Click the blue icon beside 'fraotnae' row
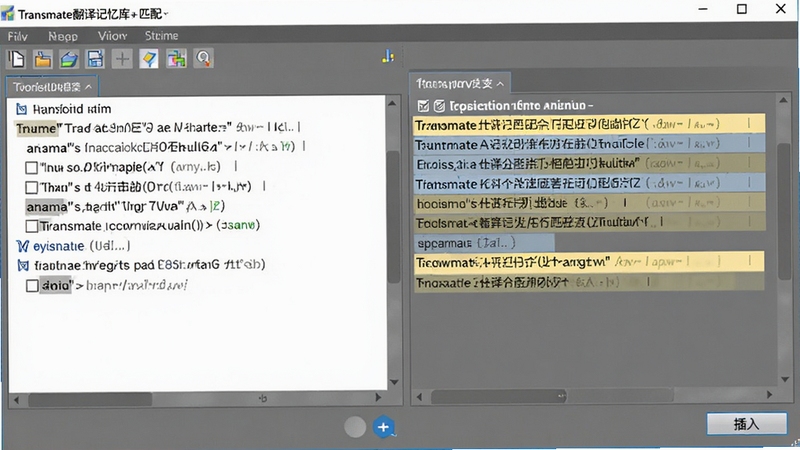Viewport: 800px width, 450px height. pyautogui.click(x=23, y=265)
